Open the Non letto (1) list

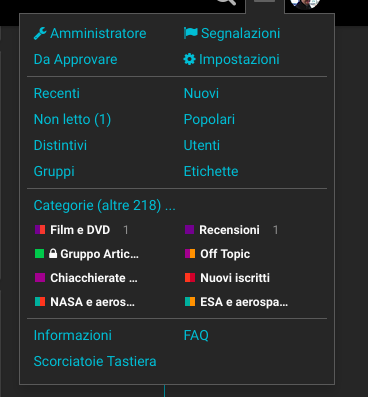[72, 119]
